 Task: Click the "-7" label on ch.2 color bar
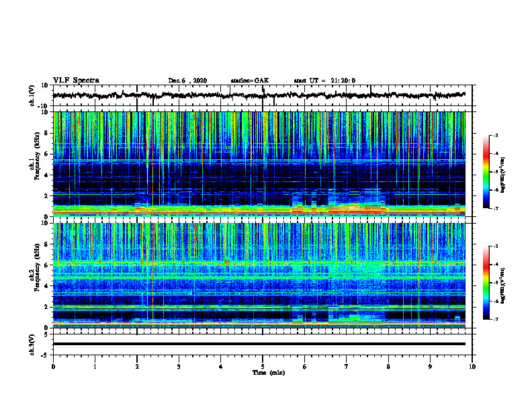click(495, 319)
